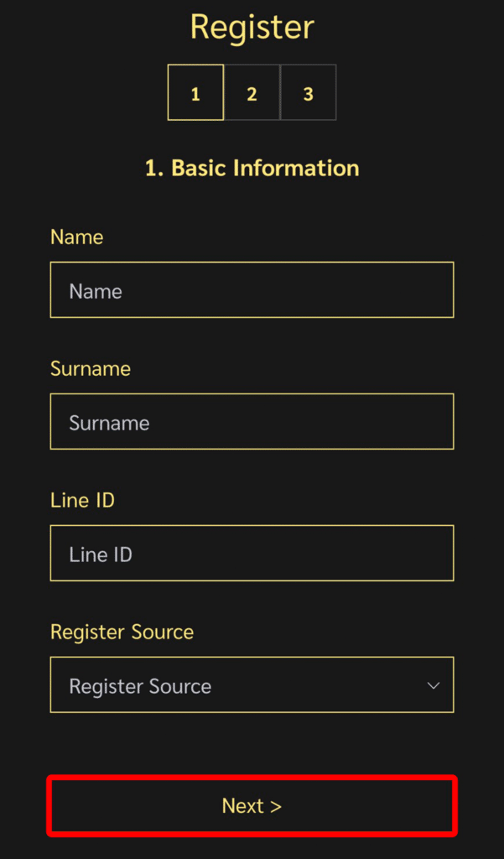Screen dimensions: 504x859
Task: Click the "Surname" label above its field
Action: [91, 369]
